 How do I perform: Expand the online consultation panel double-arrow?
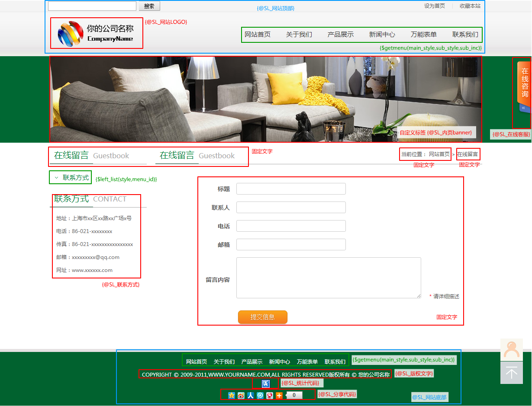[523, 108]
